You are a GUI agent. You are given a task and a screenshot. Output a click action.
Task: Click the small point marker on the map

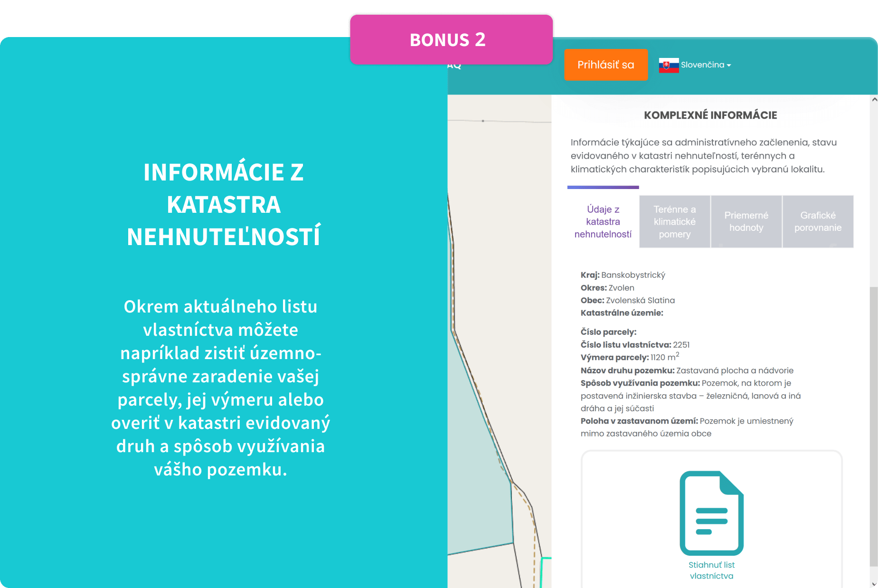483,121
